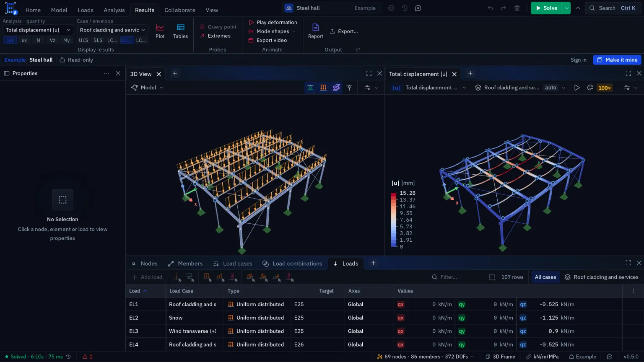Open the Nodes table tab
The image size is (644, 362).
(145, 264)
